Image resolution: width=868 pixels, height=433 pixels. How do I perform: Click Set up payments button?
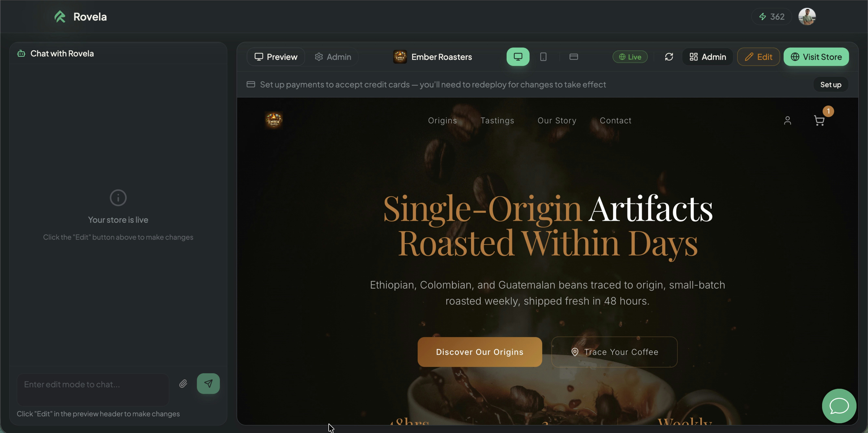830,84
